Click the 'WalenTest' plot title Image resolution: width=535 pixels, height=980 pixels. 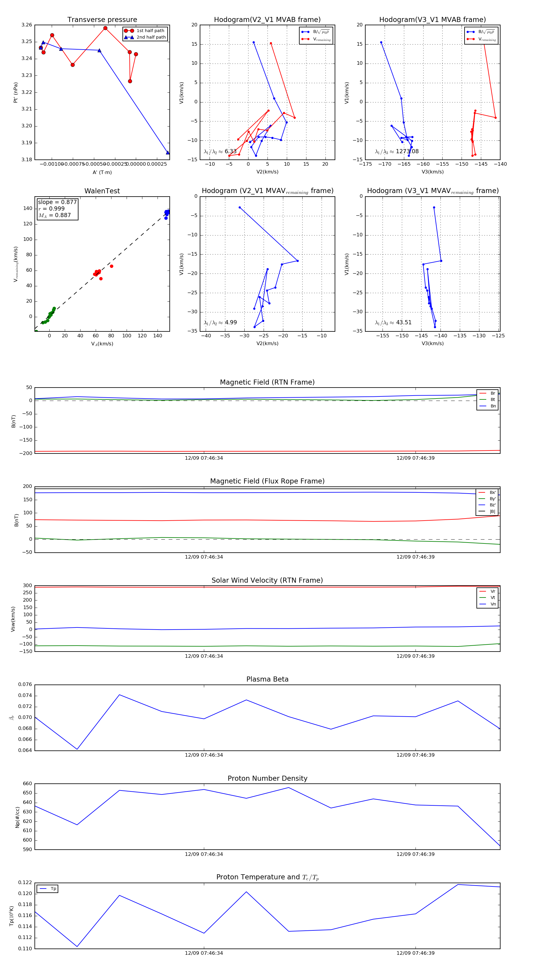point(102,191)
